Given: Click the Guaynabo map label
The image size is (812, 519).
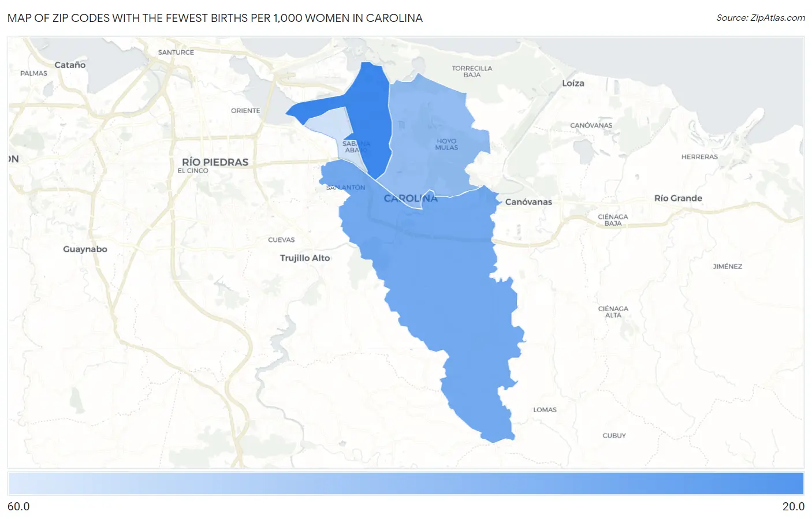Looking at the screenshot, I should (x=85, y=249).
